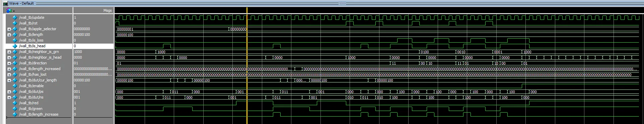The height and width of the screenshot is (124, 644).
Task: Expand the /wall_tb/dut/ns bus
Action: point(9,98)
